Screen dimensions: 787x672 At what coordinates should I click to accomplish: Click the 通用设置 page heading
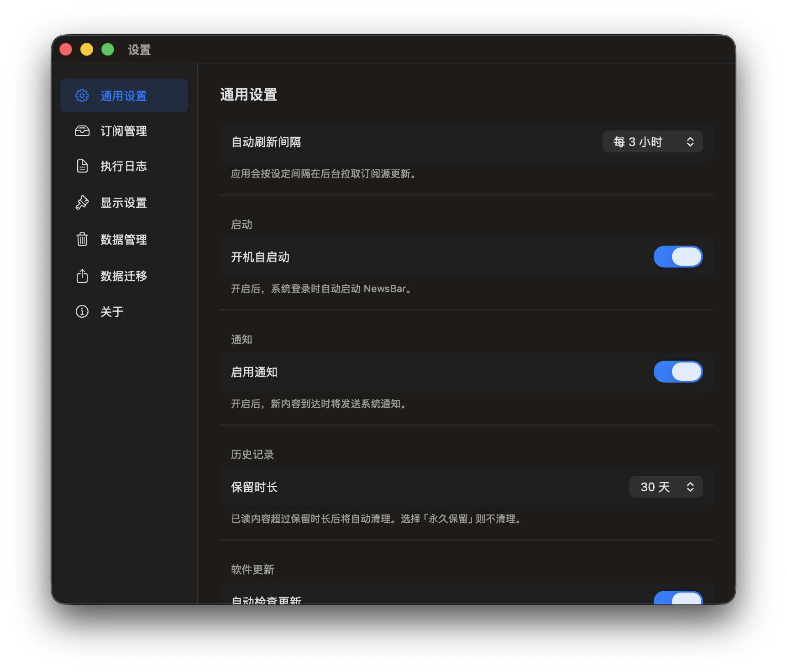[249, 94]
